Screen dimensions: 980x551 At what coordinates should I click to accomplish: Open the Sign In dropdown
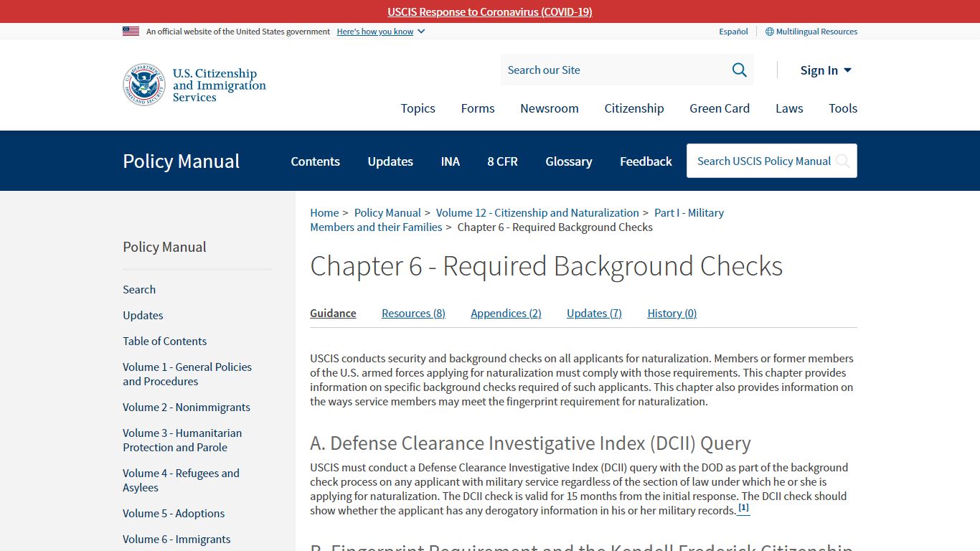(826, 70)
